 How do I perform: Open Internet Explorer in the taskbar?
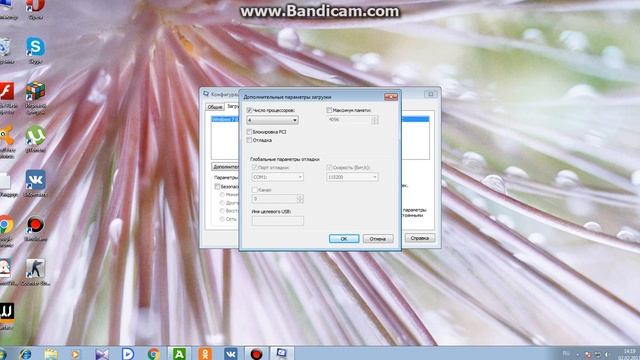[25, 354]
